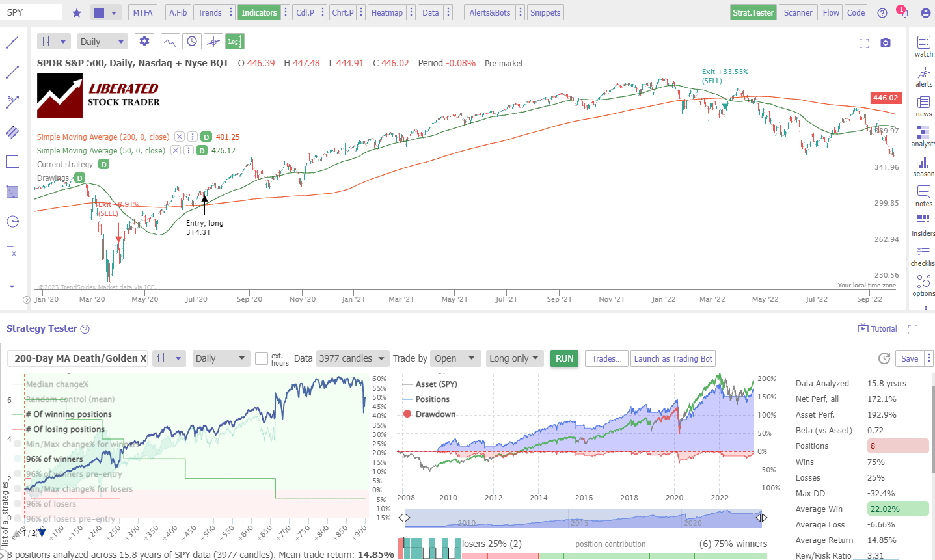
Task: View Analysts ratings in right sidebar
Action: pos(923,137)
